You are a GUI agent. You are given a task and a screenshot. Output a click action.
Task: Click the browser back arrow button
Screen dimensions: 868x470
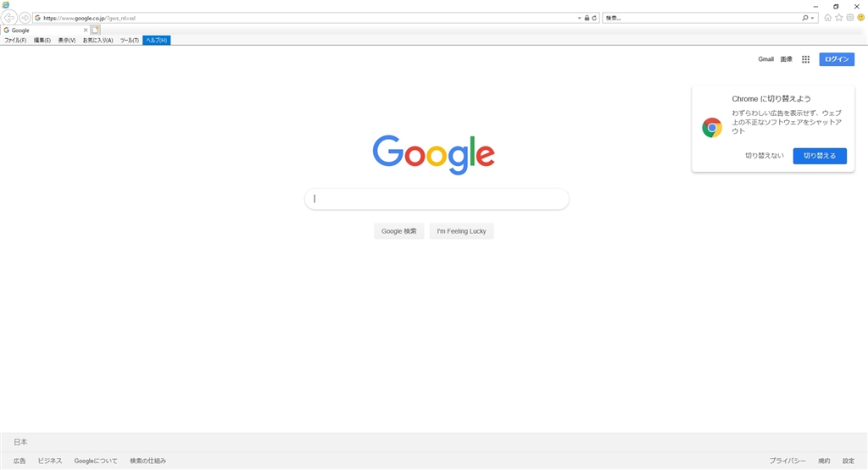[x=8, y=18]
